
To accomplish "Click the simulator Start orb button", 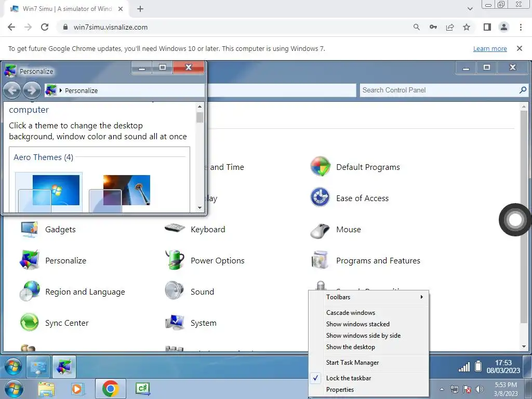I will 13,367.
